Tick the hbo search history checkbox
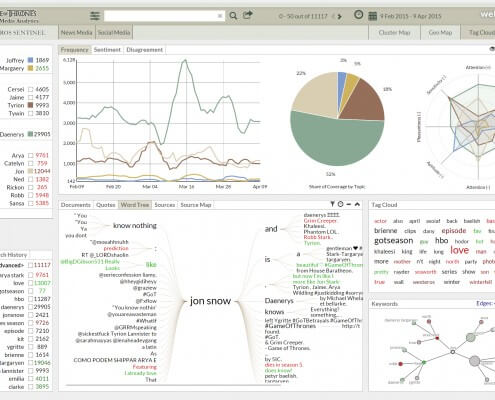The height and width of the screenshot is (400, 495). (x=31, y=299)
